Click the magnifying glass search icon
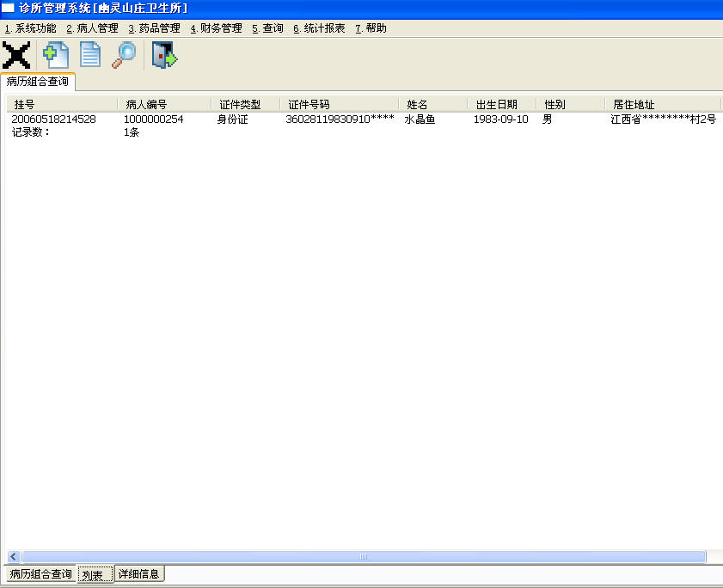Image resolution: width=723 pixels, height=588 pixels. pos(124,55)
